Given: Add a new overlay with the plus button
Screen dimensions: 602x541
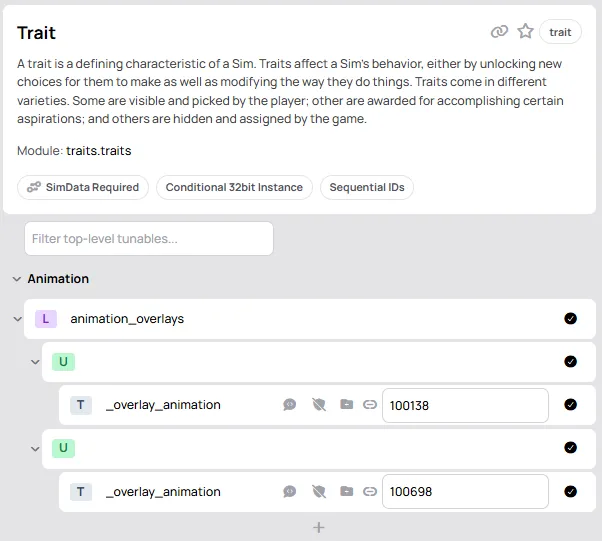Looking at the screenshot, I should point(319,528).
